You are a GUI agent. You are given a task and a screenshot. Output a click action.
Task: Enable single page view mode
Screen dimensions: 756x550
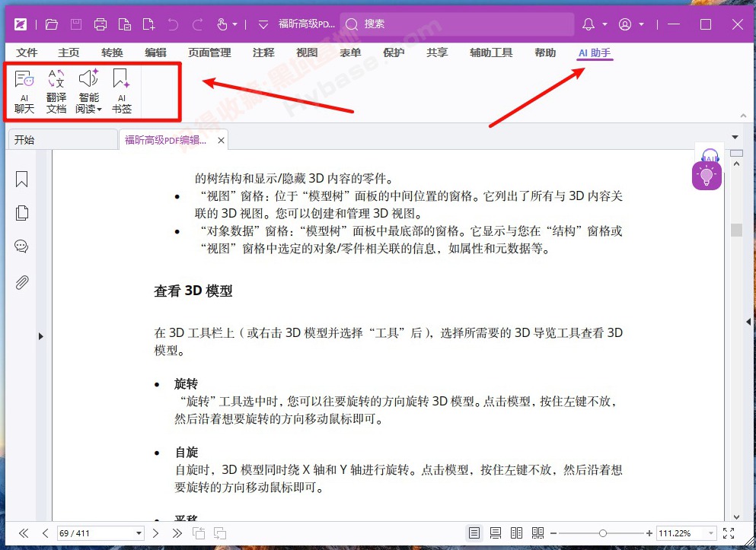tap(474, 533)
